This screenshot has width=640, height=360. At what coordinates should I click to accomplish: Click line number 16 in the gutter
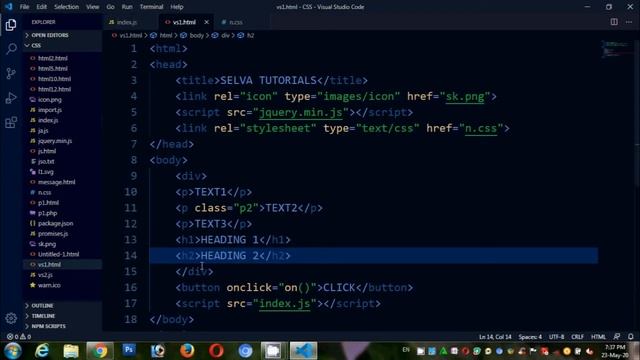coord(131,287)
